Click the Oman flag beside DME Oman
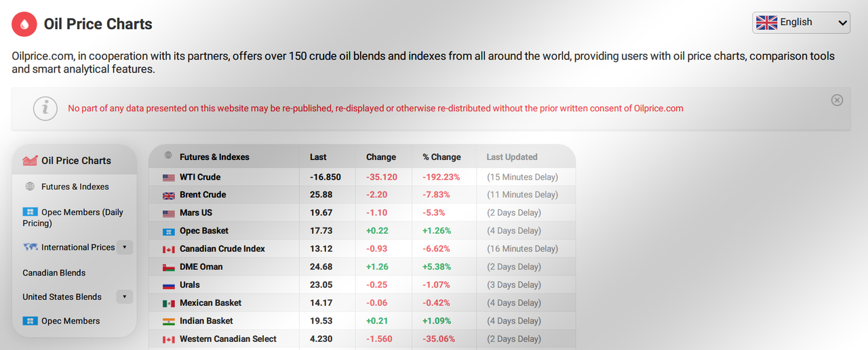Image resolution: width=868 pixels, height=350 pixels. pos(169,267)
